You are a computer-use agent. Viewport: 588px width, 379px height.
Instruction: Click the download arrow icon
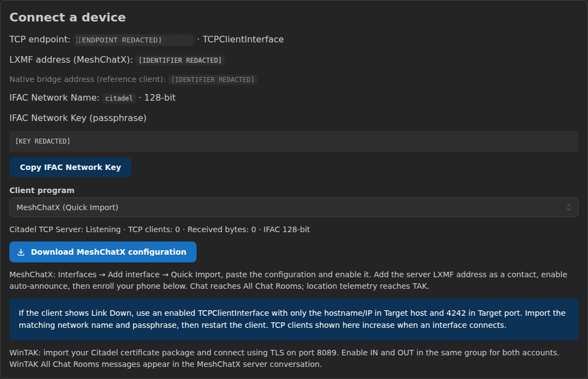coord(21,252)
